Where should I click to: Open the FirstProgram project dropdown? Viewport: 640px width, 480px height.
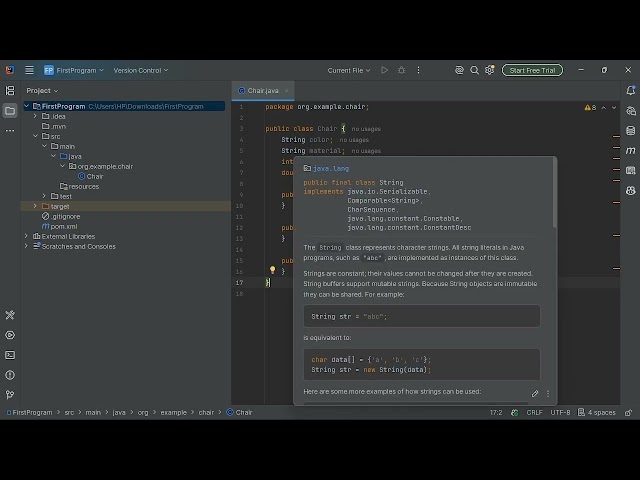[74, 70]
